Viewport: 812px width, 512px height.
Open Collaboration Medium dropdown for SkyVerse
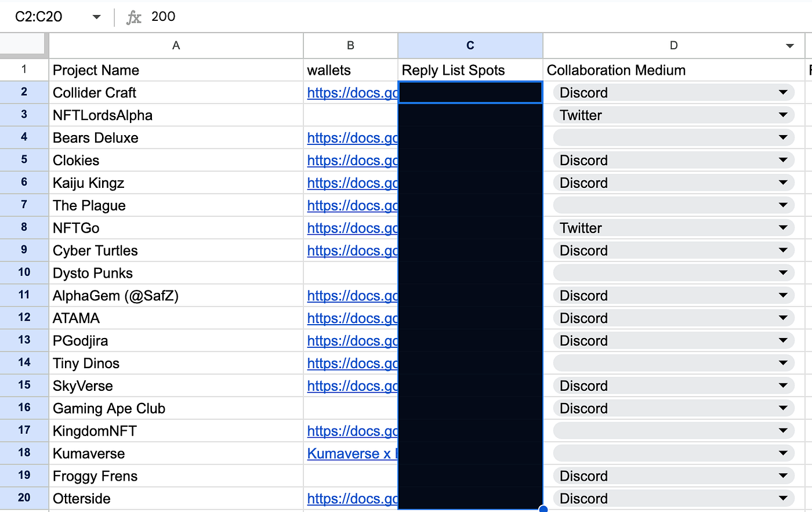(783, 386)
